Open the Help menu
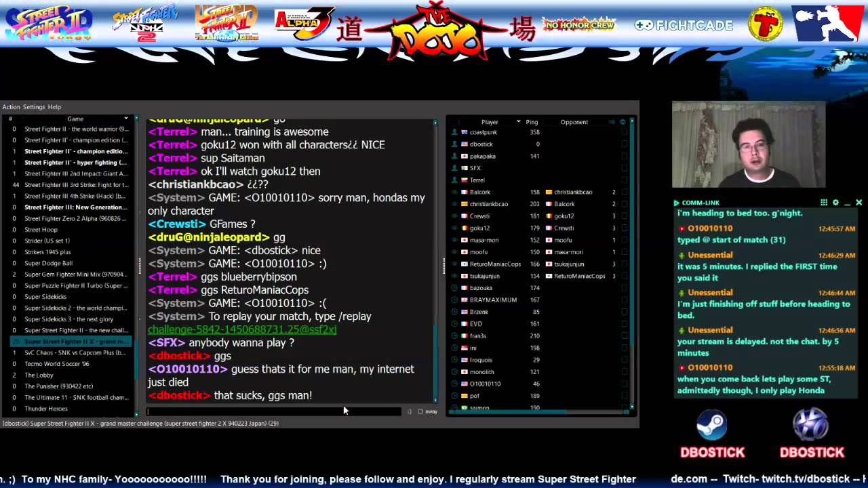868x488 pixels. 54,107
